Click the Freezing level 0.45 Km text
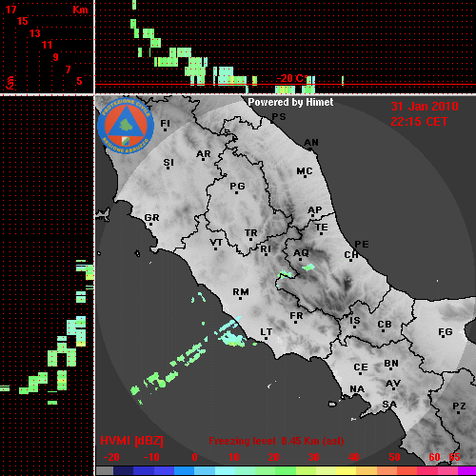The width and height of the screenshot is (476, 476). pos(276,441)
